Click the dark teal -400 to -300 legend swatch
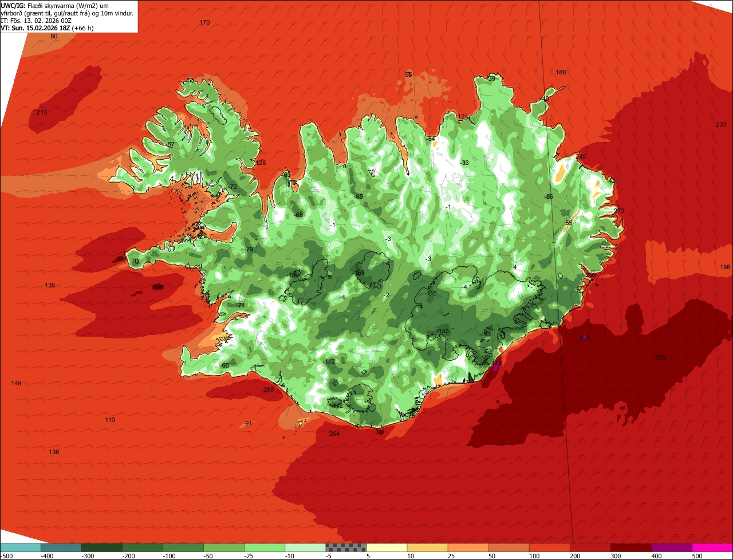The width and height of the screenshot is (733, 560). click(61, 547)
